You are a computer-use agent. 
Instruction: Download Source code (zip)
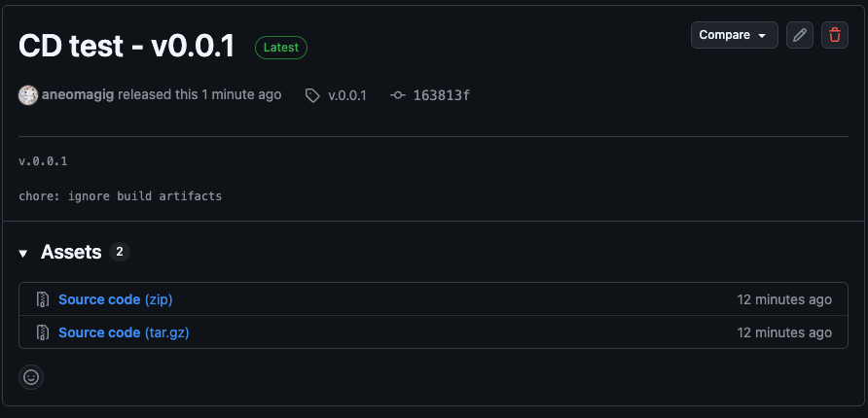(x=115, y=299)
